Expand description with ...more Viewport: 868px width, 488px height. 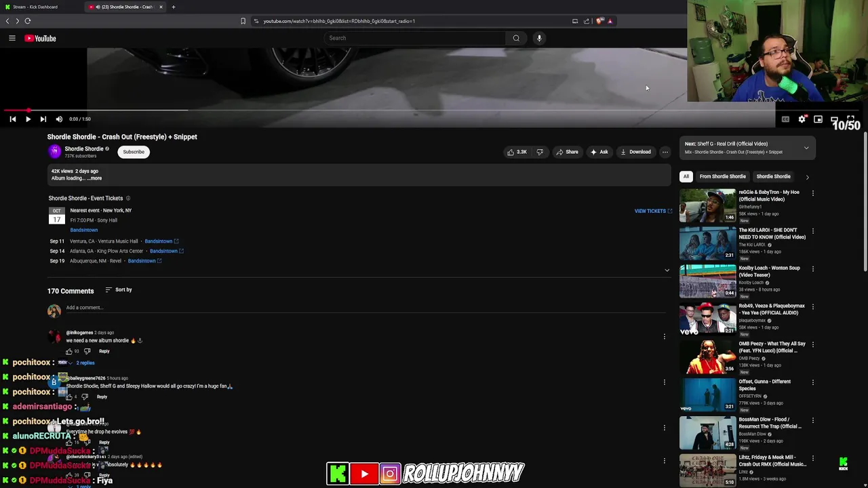pos(94,178)
